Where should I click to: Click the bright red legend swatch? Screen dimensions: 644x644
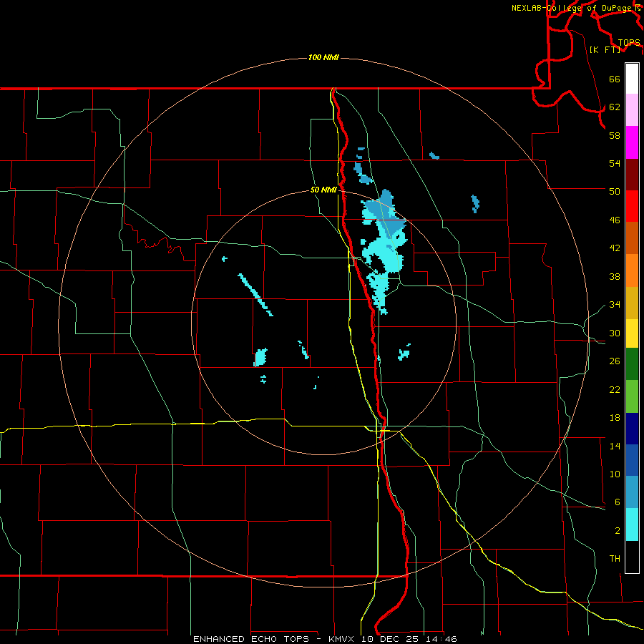point(632,206)
